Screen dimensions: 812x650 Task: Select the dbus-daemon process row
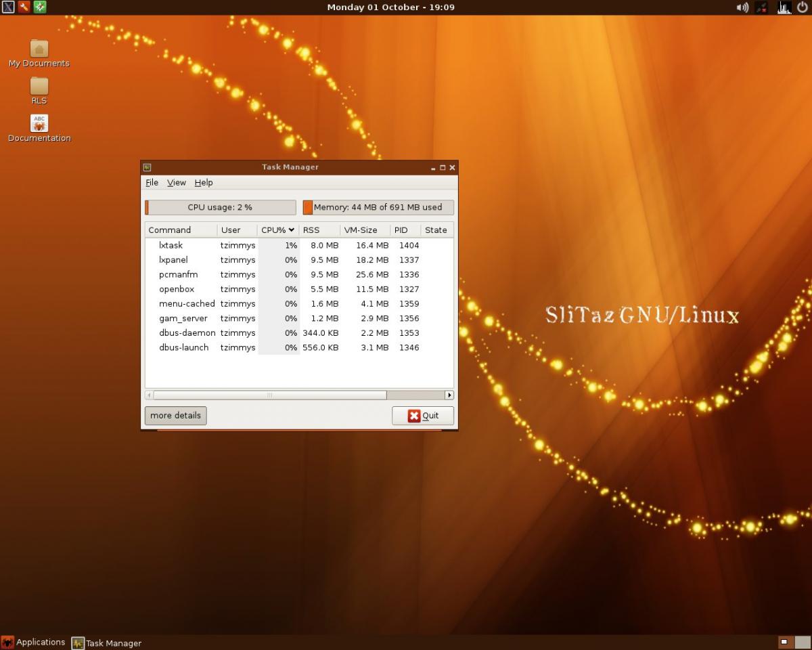click(299, 333)
